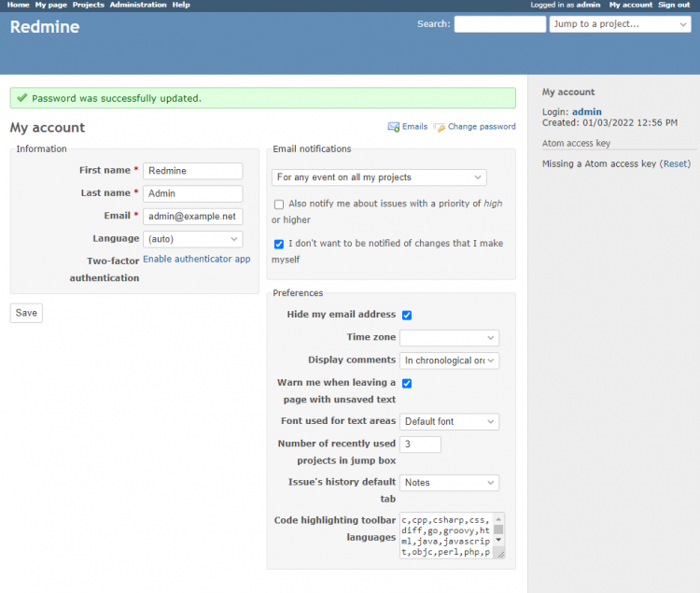Toggle high priority issue notification checkbox
Viewport: 700px width, 593px height.
(279, 205)
